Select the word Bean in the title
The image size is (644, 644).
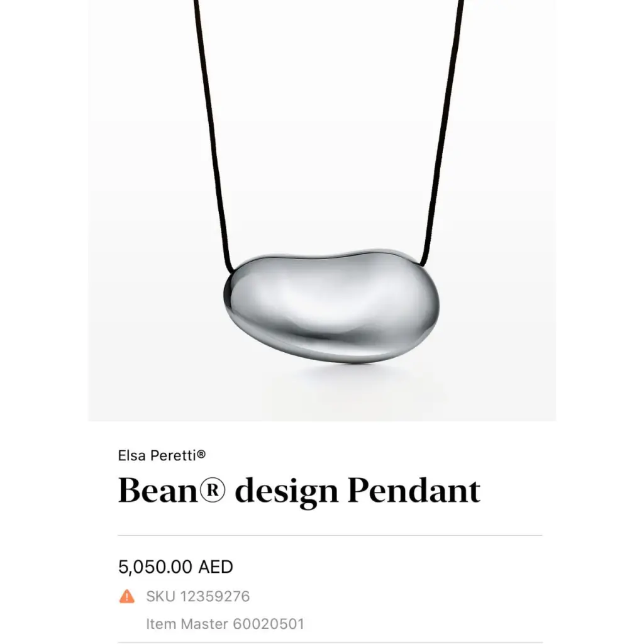[158, 490]
